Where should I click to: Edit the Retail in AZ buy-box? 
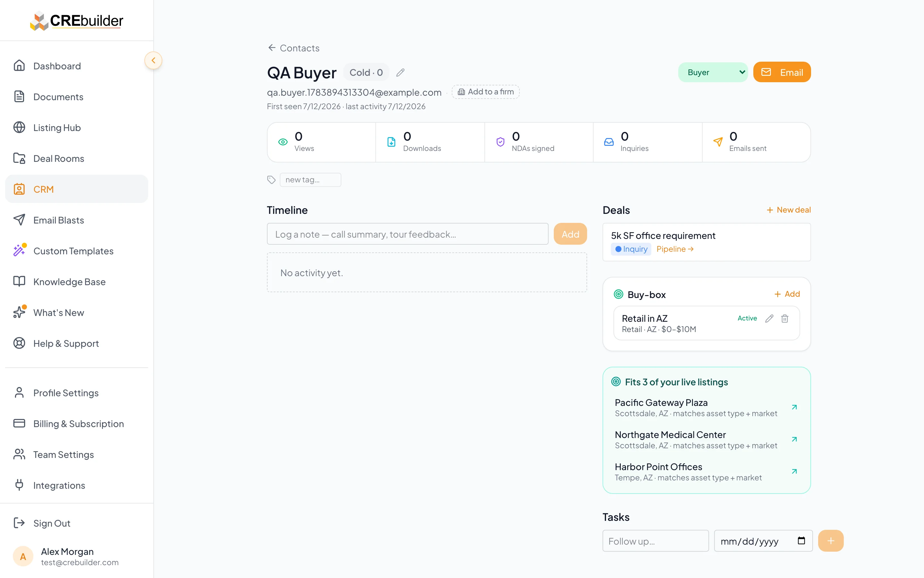(x=769, y=319)
